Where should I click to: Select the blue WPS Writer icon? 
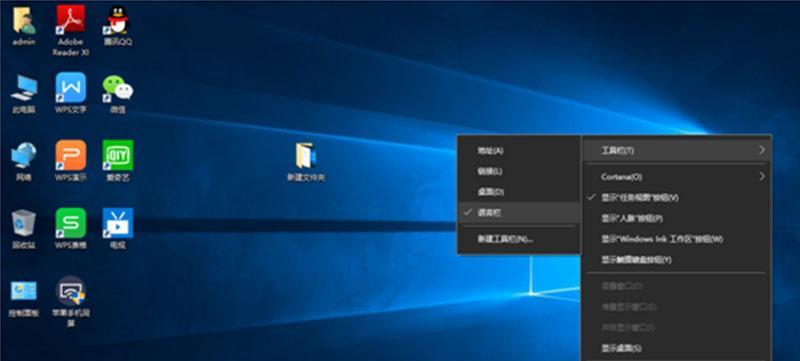[x=70, y=88]
